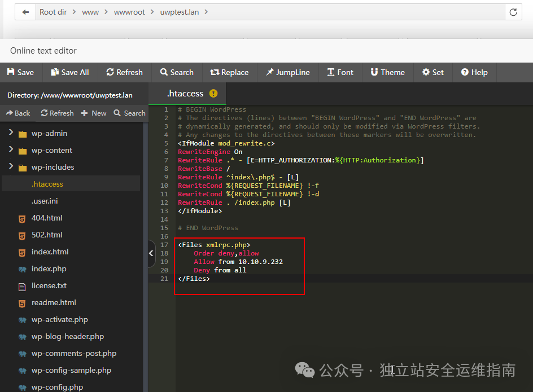Screen dimensions: 533x392
Task: Go Back in the directory sidebar
Action: coord(18,113)
